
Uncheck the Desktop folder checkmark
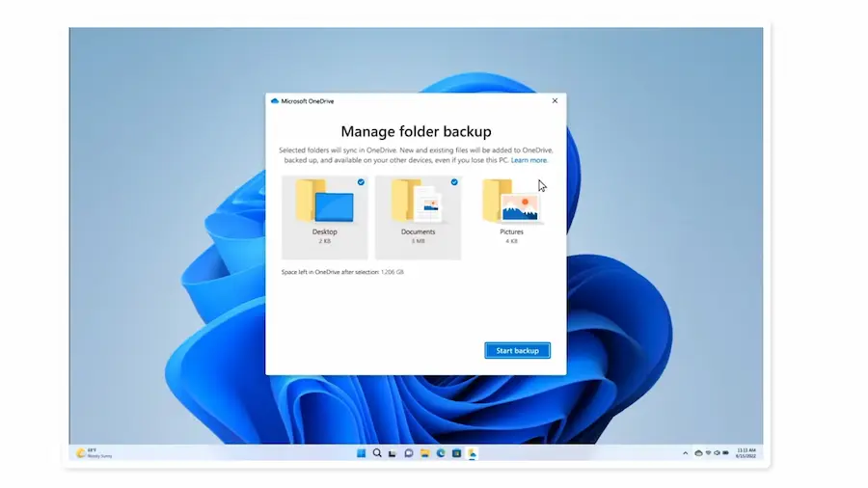click(361, 182)
